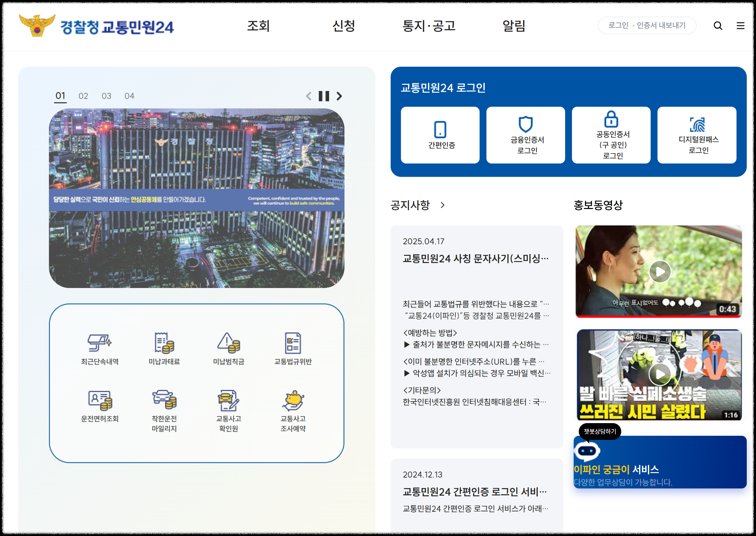This screenshot has width=756, height=536.
Task: Play the 0:43 promotional video
Action: tap(660, 272)
